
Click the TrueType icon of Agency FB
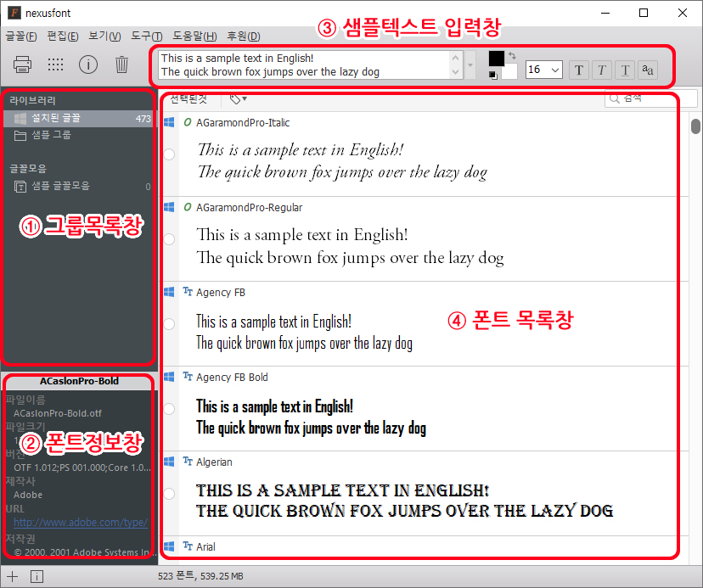click(188, 292)
